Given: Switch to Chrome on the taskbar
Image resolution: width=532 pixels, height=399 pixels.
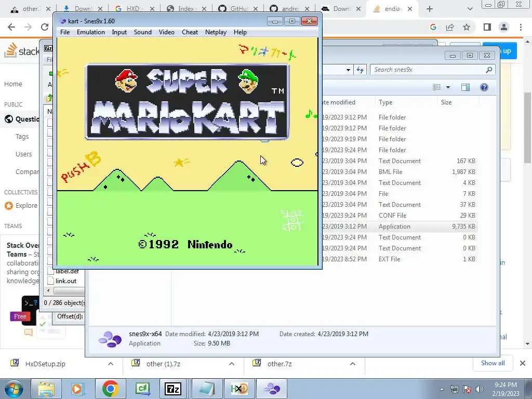Looking at the screenshot, I should click(x=110, y=389).
